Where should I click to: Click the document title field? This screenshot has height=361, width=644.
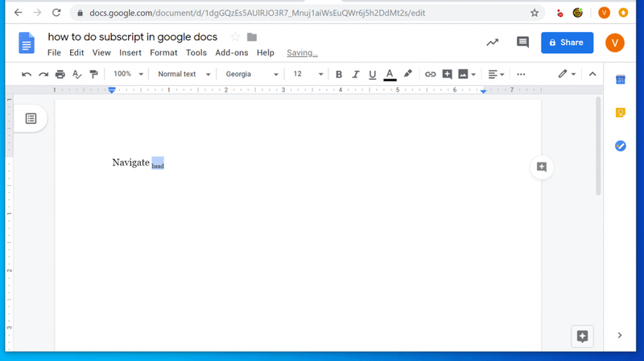pos(132,37)
